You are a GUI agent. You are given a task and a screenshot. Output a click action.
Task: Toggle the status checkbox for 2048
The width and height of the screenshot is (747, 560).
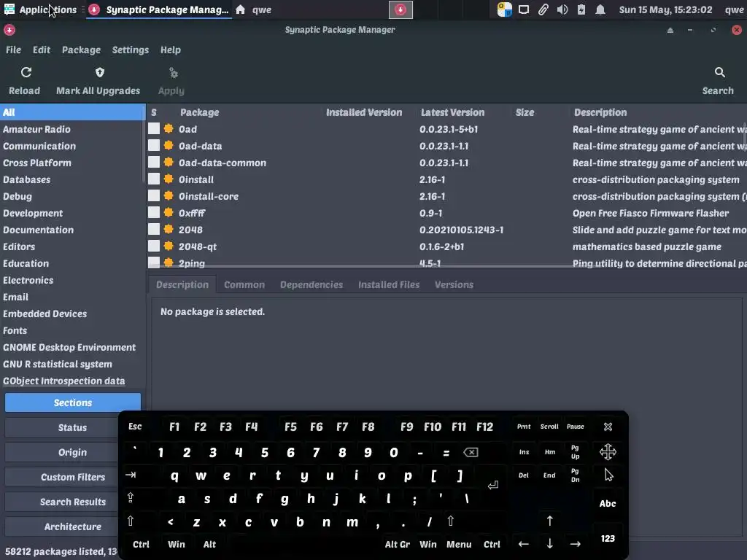(x=154, y=229)
